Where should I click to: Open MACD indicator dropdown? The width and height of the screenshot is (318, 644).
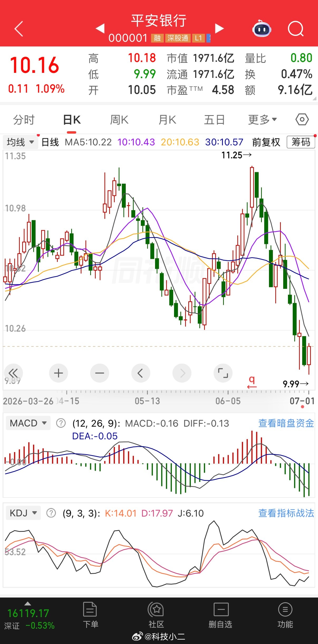(x=28, y=423)
